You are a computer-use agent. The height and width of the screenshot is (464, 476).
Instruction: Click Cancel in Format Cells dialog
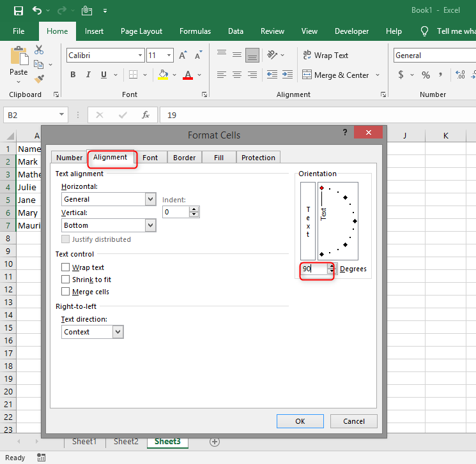coord(354,421)
